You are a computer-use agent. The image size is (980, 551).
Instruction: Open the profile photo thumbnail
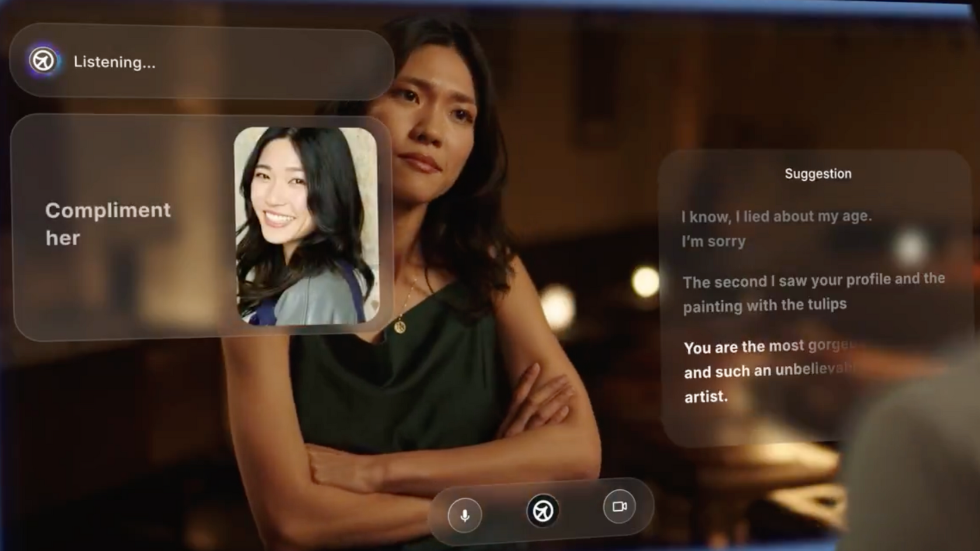(306, 226)
